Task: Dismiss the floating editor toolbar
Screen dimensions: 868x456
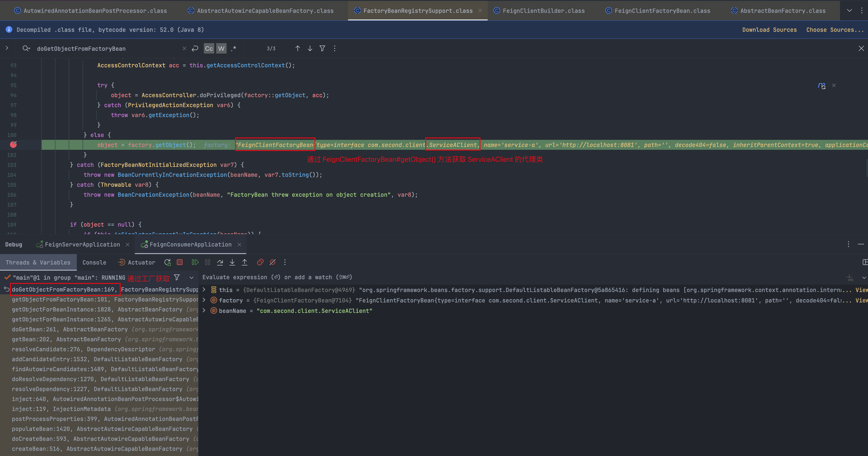Action: [834, 86]
